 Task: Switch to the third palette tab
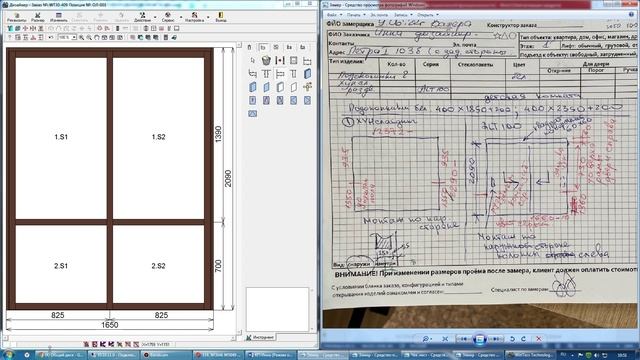pos(276,47)
